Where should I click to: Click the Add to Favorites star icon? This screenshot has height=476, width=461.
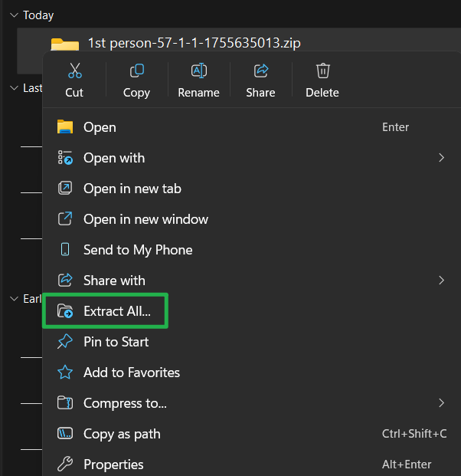point(66,373)
